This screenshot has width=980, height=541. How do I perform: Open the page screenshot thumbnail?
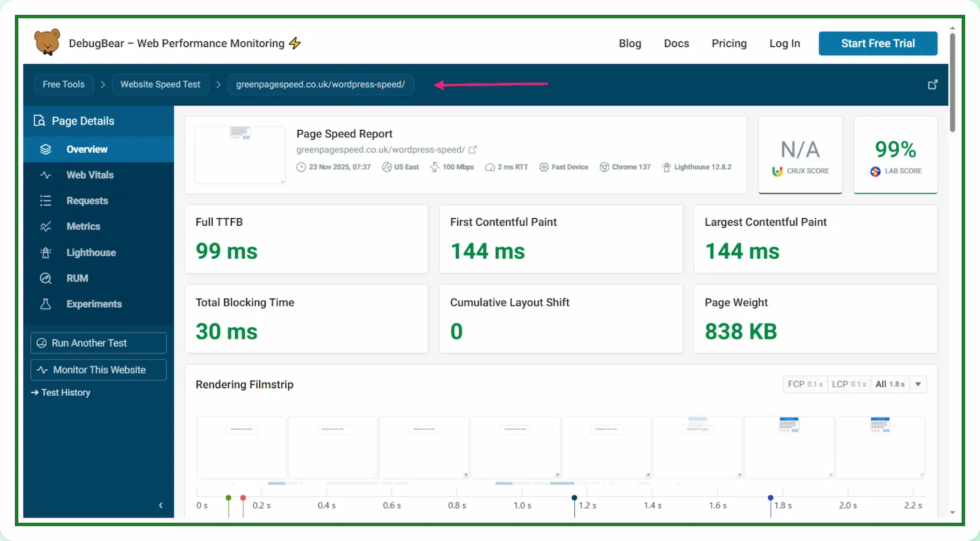240,155
